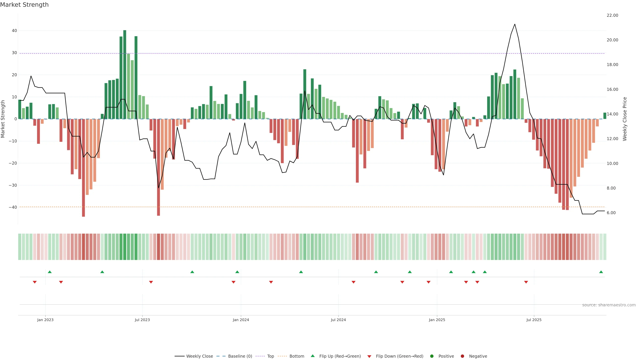
Task: Click the first green flip-up marker near Jan 2023
Action: point(50,272)
